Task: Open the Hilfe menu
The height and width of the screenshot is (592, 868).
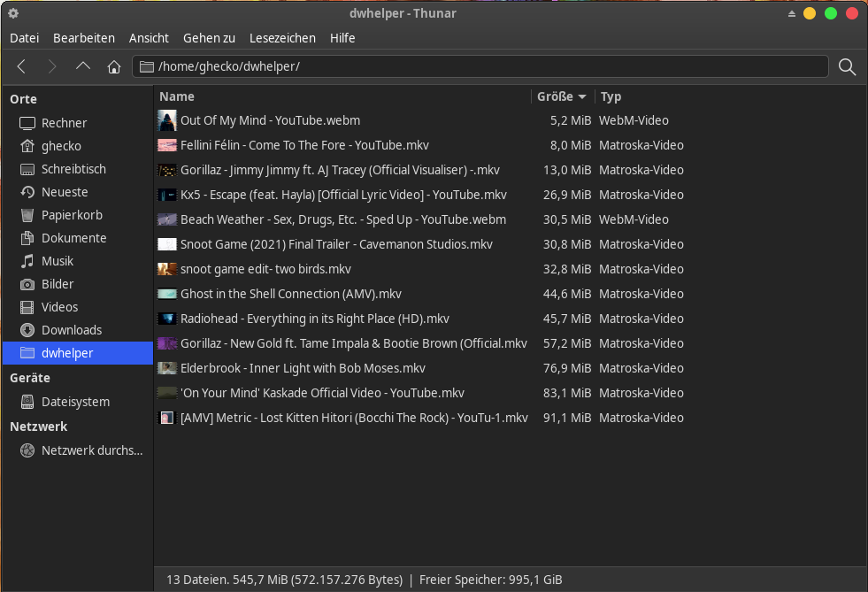Action: pos(342,38)
